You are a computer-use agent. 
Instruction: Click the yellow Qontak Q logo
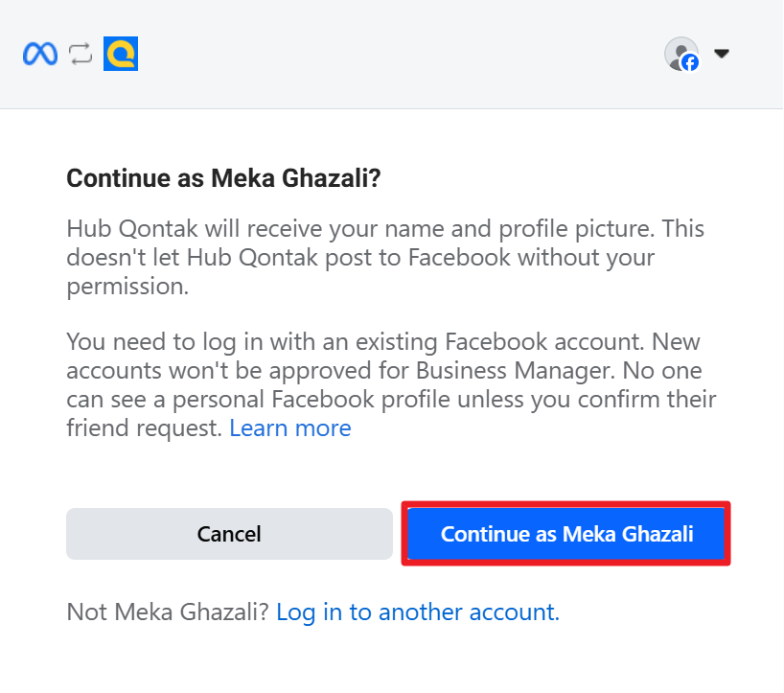[x=122, y=54]
